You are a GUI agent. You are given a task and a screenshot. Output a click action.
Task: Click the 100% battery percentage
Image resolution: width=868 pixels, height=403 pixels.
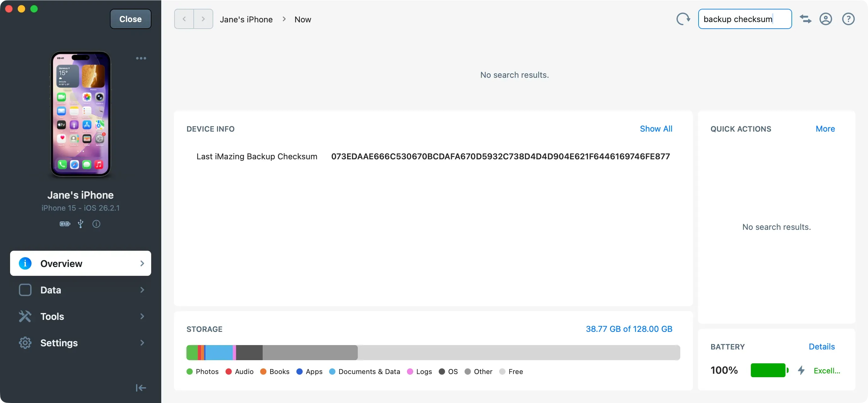(x=724, y=371)
